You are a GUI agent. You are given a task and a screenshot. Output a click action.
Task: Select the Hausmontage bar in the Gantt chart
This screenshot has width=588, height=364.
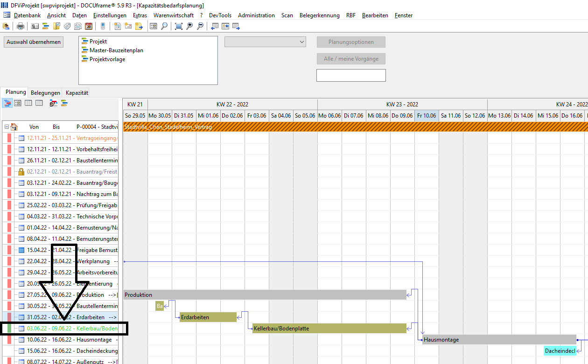499,340
